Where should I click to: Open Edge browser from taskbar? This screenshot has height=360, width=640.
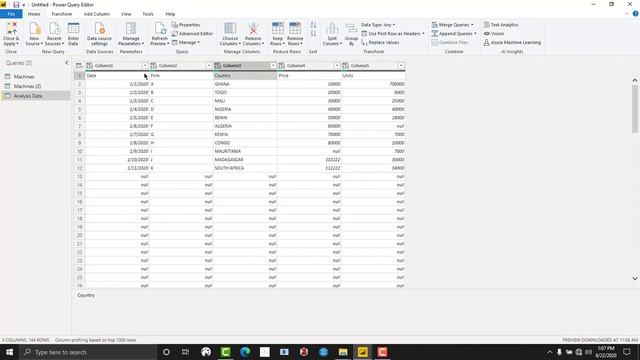[245, 352]
